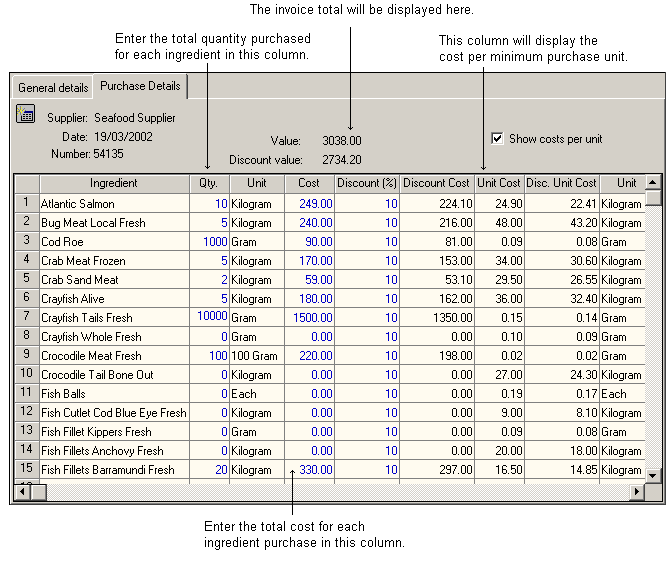Click the Seafood Supplier name
This screenshot has width=670, height=563.
(x=135, y=118)
